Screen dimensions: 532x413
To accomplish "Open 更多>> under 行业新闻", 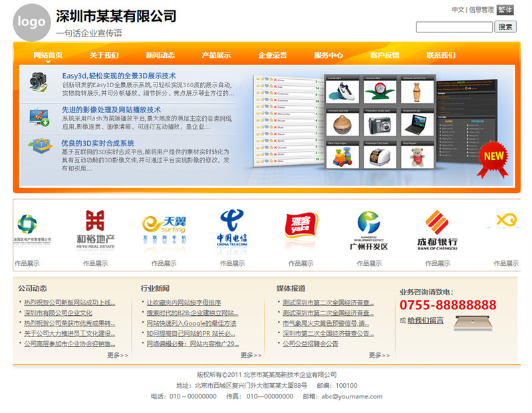I will [x=251, y=355].
